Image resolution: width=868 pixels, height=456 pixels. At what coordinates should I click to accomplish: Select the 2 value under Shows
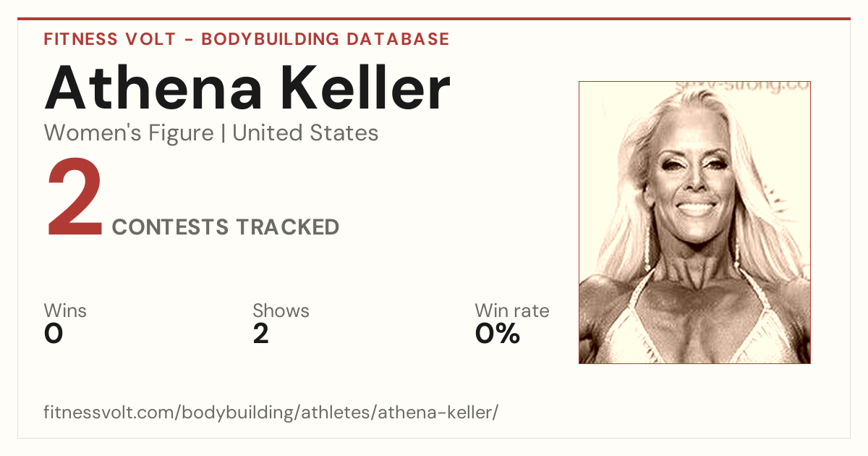260,334
